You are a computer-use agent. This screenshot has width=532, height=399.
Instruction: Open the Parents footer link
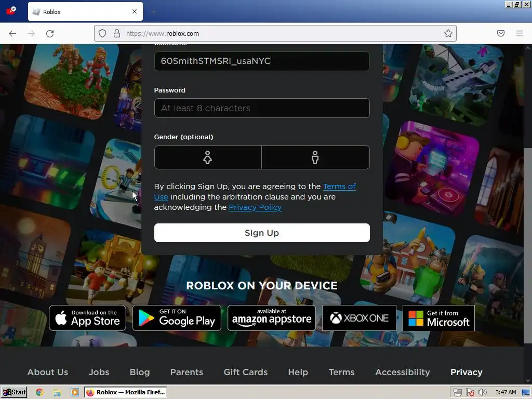tap(187, 372)
